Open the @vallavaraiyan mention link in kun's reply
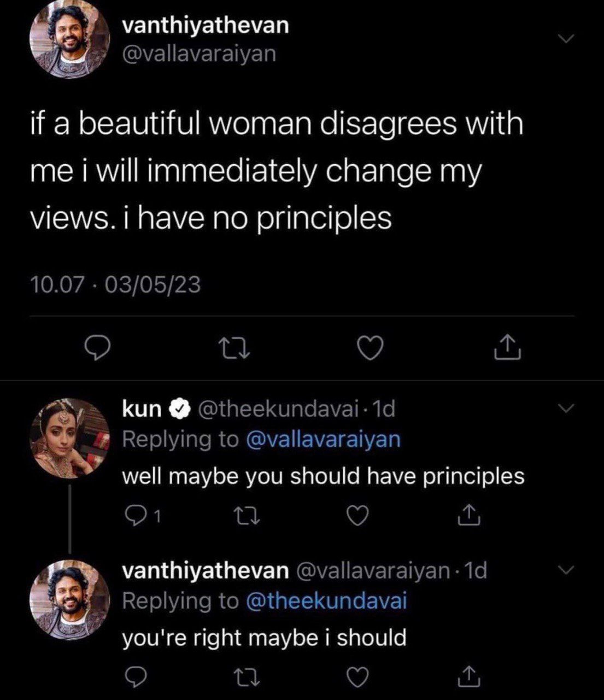 (x=324, y=439)
